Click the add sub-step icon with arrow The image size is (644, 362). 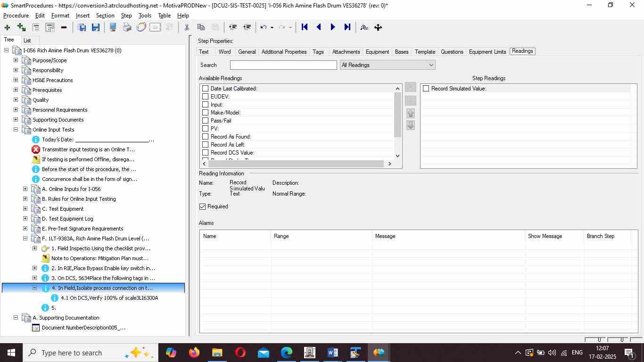[21, 27]
